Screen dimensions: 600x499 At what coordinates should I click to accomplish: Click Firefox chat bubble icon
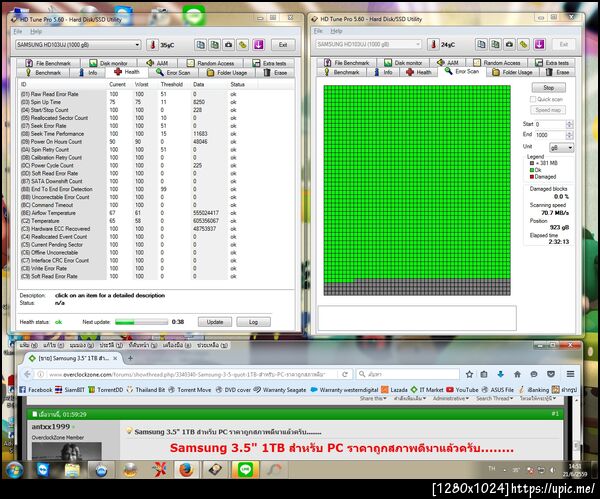[534, 374]
